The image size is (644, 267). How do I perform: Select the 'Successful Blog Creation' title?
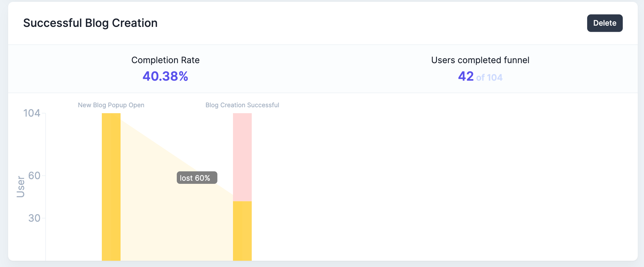90,23
